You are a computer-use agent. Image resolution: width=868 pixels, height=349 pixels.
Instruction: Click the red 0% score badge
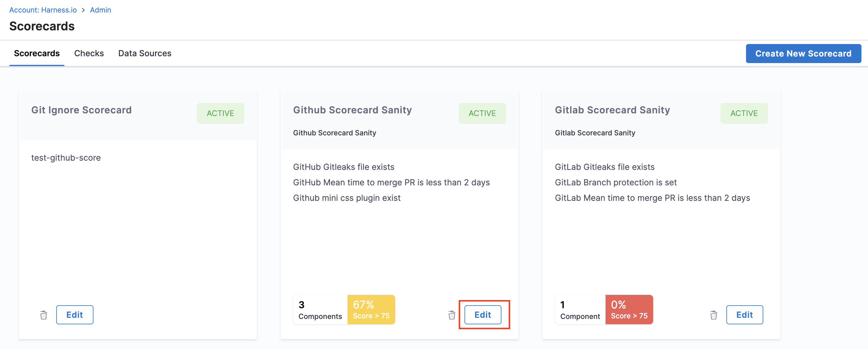click(629, 310)
